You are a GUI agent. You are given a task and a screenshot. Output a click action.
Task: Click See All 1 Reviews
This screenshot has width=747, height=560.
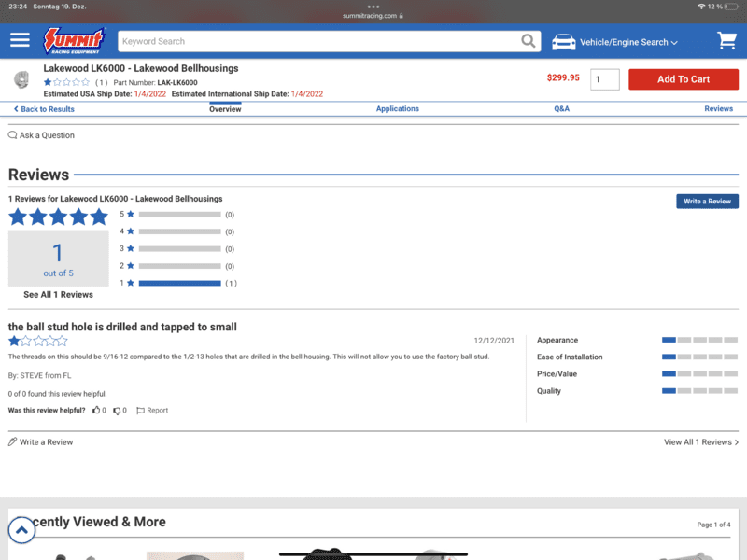(58, 295)
